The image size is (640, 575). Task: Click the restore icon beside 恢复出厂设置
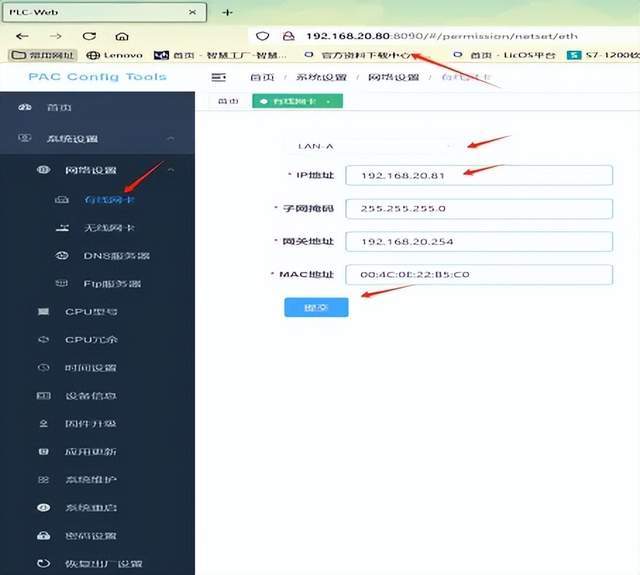pos(43,564)
